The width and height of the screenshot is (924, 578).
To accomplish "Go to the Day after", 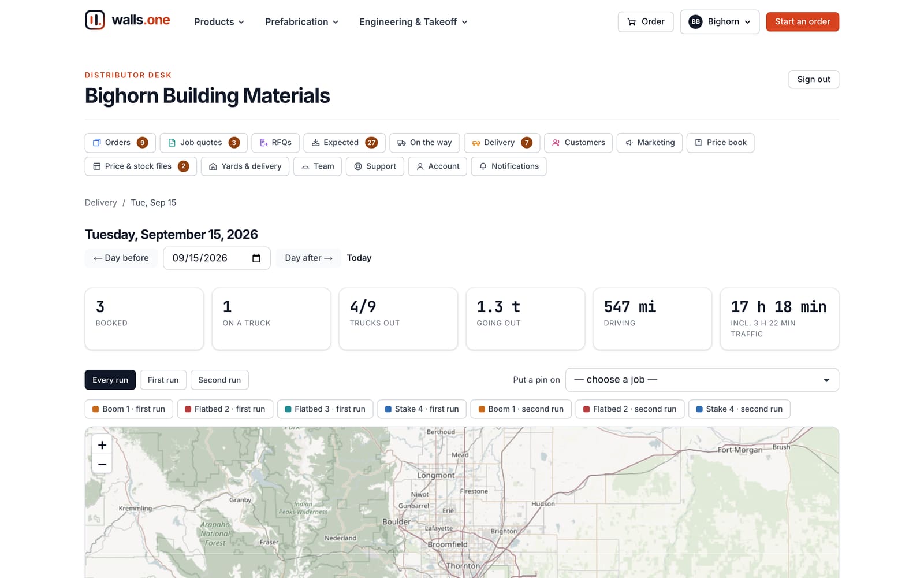I will [x=309, y=258].
